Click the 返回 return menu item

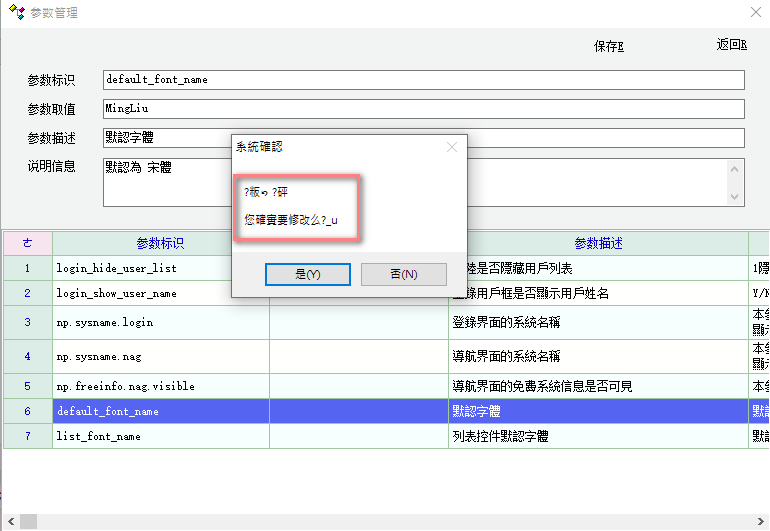(x=731, y=45)
